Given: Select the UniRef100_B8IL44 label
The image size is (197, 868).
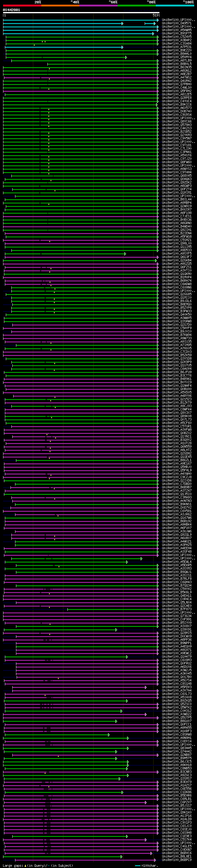Looking at the screenshot, I should [x=177, y=199].
